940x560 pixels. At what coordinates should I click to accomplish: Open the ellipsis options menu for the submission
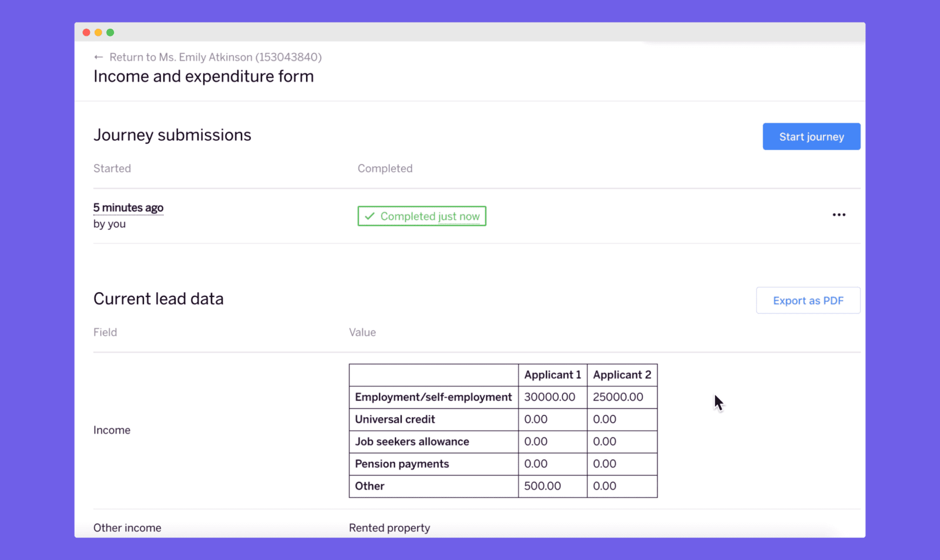point(839,215)
